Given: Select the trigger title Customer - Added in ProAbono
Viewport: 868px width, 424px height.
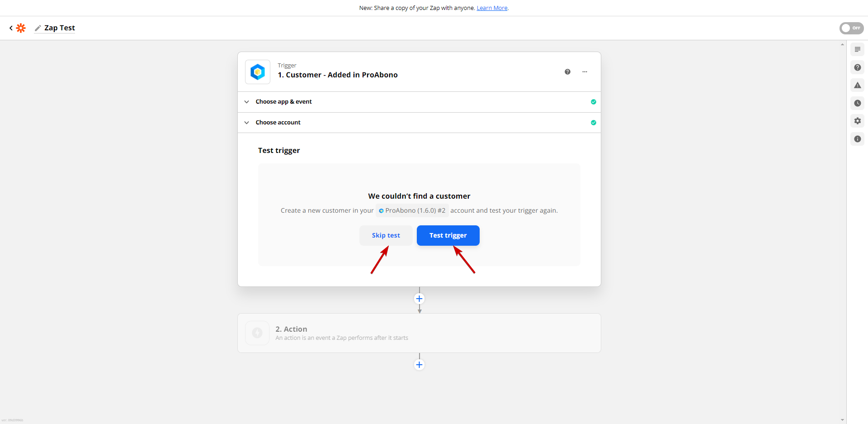Looking at the screenshot, I should click(x=338, y=75).
